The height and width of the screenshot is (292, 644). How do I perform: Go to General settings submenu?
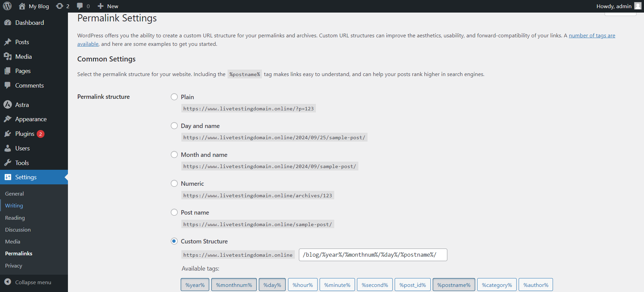pyautogui.click(x=14, y=194)
